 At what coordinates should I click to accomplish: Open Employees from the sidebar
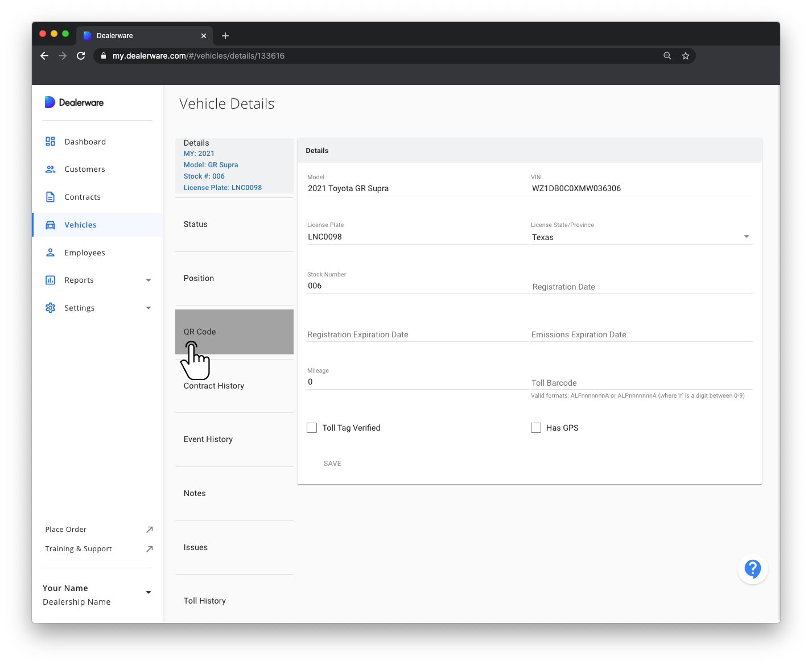click(x=85, y=253)
